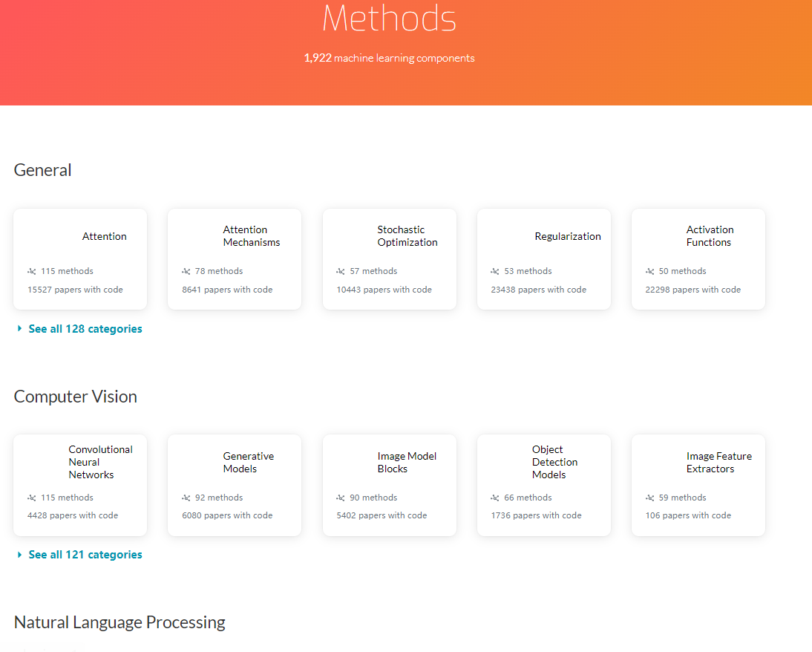Click the methods icon on Activation Functions card
Viewport: 812px width, 652px height.
pos(649,270)
